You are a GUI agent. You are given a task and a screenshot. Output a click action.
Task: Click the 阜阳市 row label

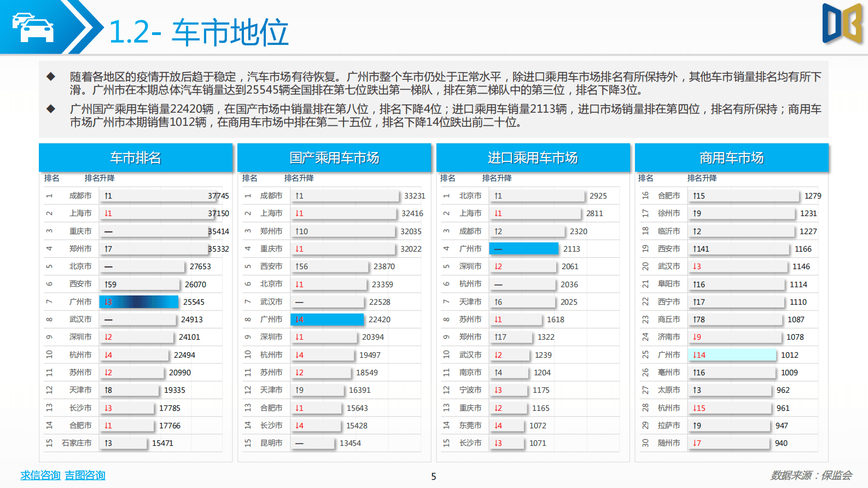[x=669, y=284]
